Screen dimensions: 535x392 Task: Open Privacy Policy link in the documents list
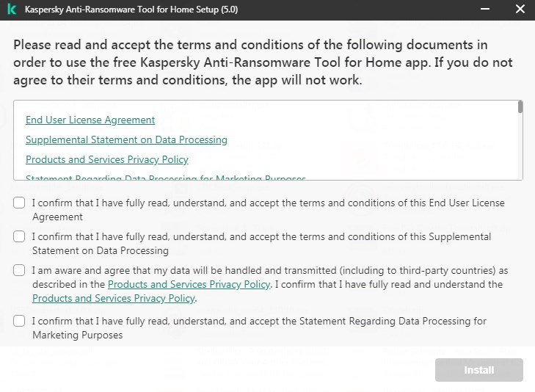point(107,159)
